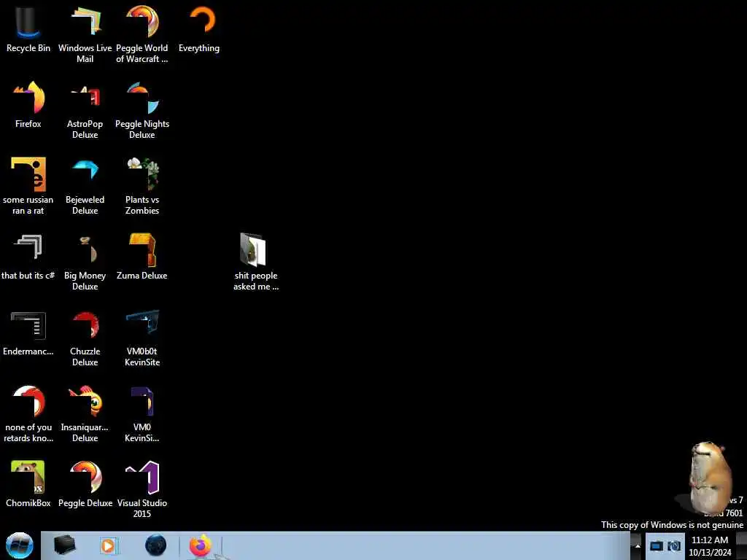Screen dimensions: 747x560
Task: Click the black box taskbar icon
Action: coord(64,545)
